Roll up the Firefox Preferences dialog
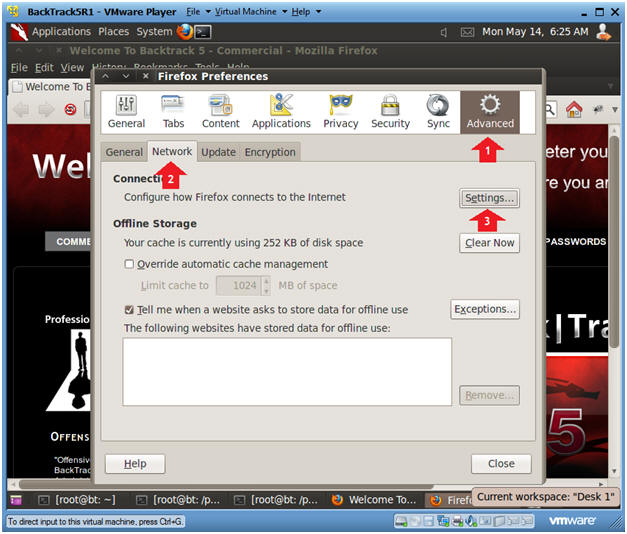The width and height of the screenshot is (627, 534). (x=105, y=76)
